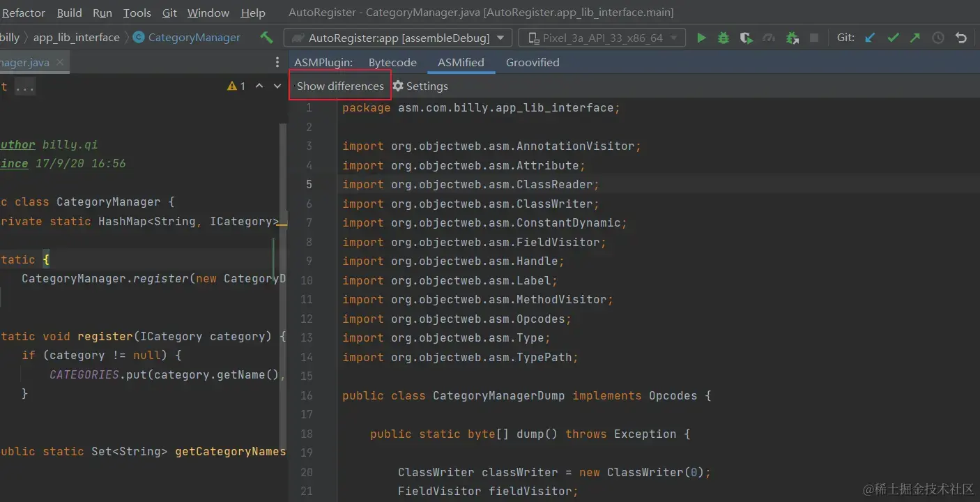980x502 pixels.
Task: Go to next highlighted error with down chevron
Action: point(277,86)
